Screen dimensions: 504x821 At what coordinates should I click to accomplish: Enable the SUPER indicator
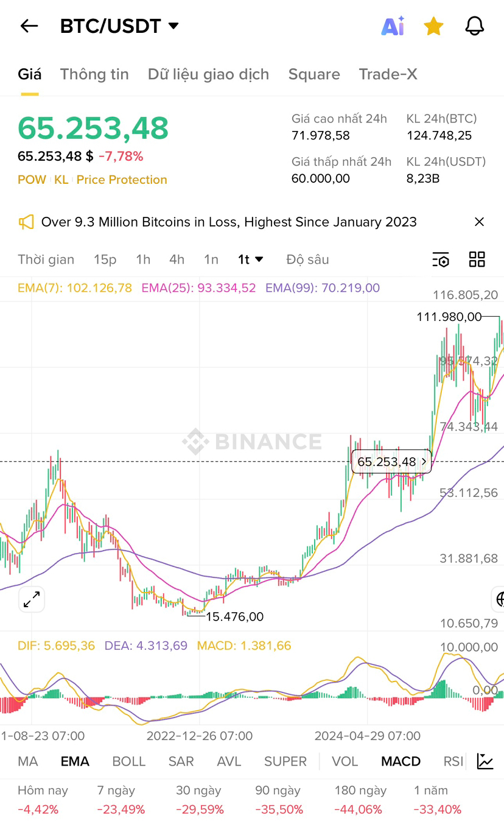(x=285, y=761)
